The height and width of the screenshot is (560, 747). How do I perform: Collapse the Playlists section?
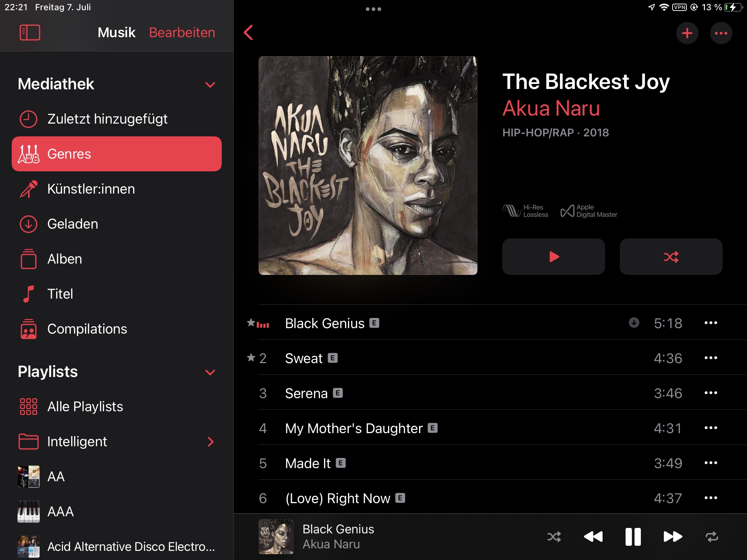[210, 372]
